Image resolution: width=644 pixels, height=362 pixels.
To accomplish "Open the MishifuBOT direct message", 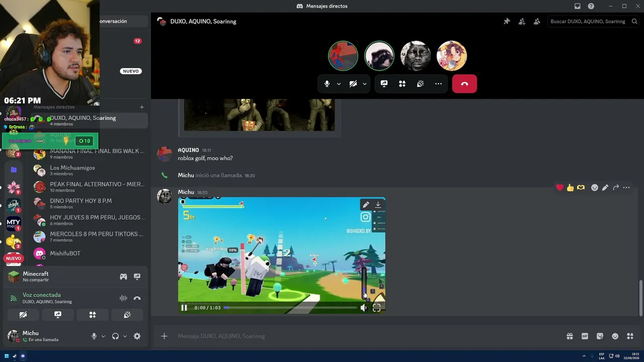I will [x=89, y=253].
